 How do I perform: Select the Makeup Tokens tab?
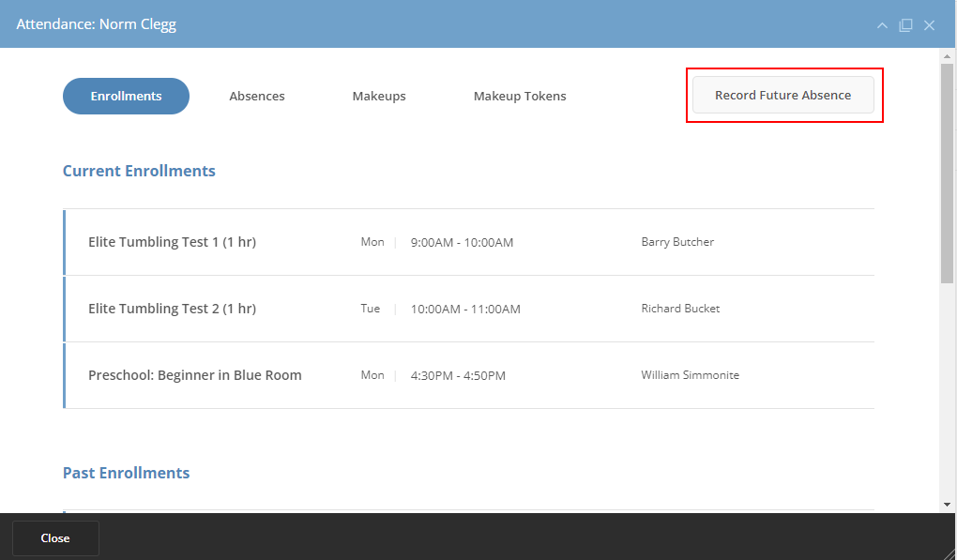tap(519, 96)
